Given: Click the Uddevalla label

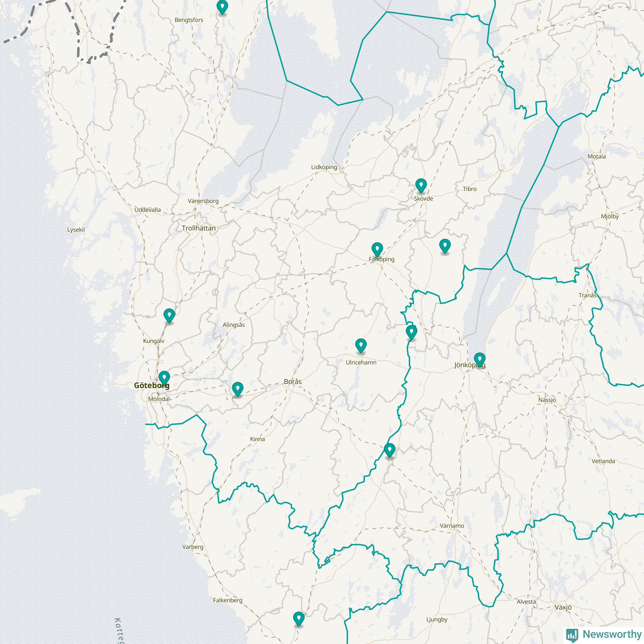Looking at the screenshot, I should click(148, 210).
